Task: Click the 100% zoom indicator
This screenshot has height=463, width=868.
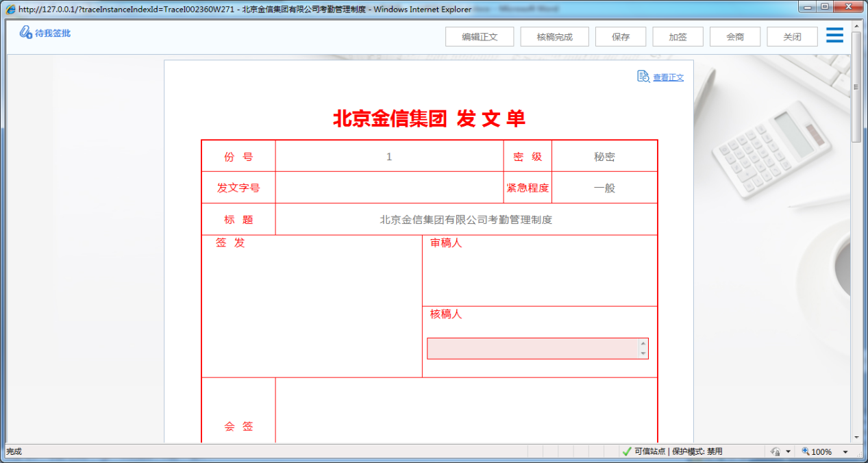Action: [x=821, y=451]
